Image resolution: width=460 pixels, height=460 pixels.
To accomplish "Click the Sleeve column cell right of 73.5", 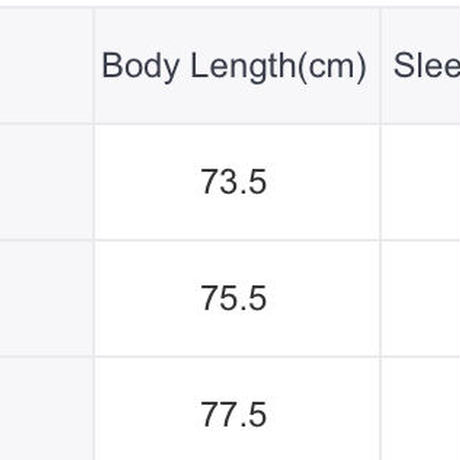I will click(x=421, y=182).
